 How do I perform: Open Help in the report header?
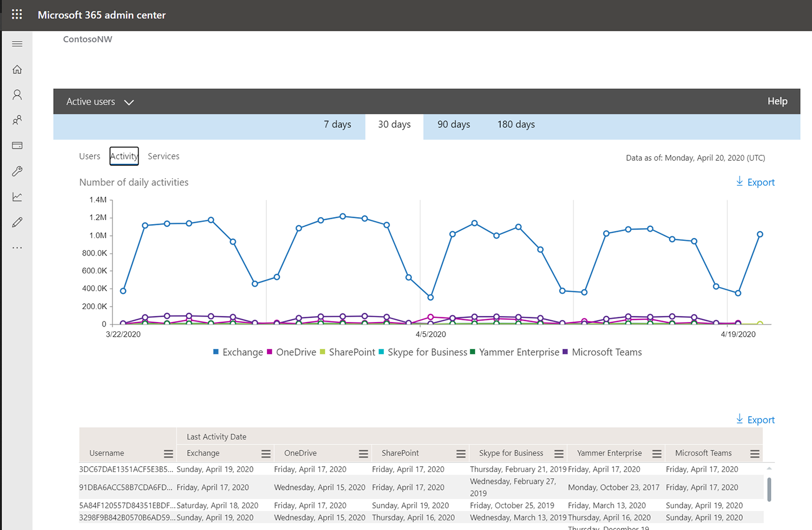(x=777, y=101)
